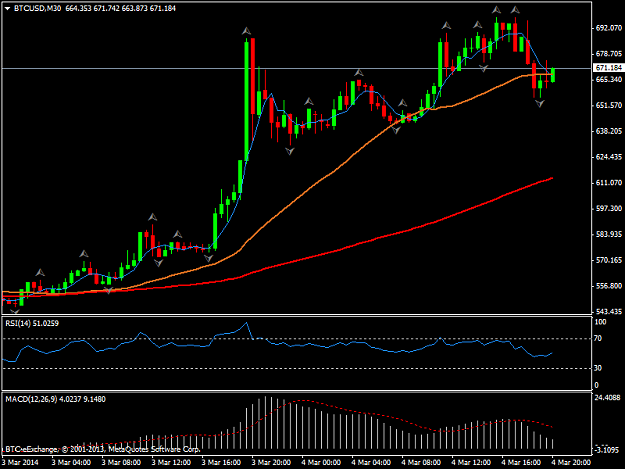The width and height of the screenshot is (625, 469).
Task: Click the 4 Mar 08:00 time label
Action: [421, 462]
